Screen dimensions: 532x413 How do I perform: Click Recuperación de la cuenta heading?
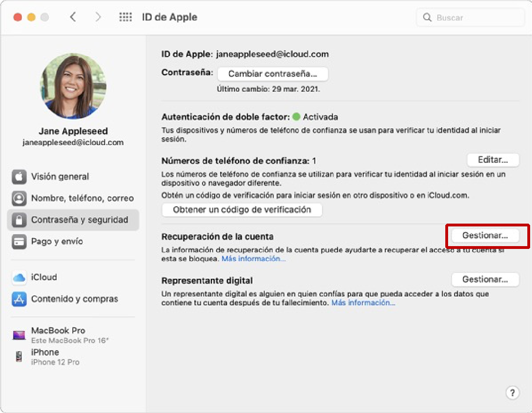[217, 237]
